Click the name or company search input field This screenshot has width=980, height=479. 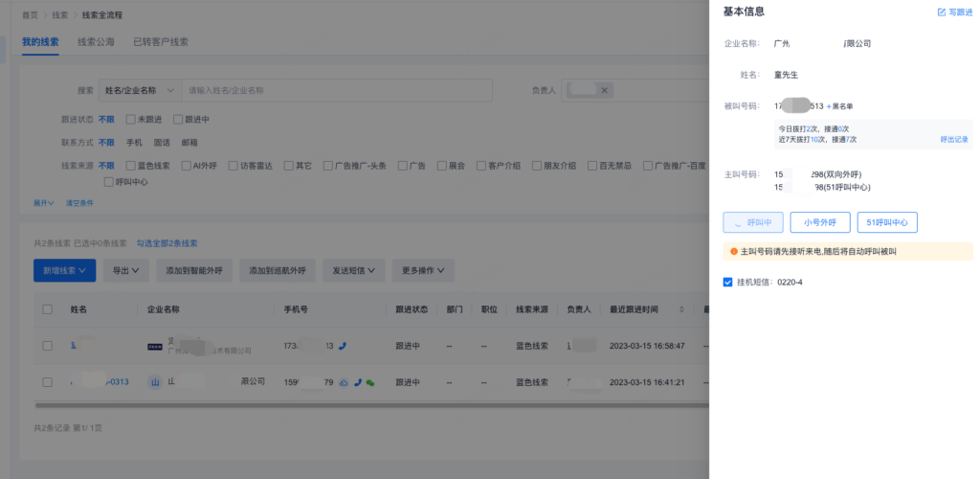coord(337,90)
